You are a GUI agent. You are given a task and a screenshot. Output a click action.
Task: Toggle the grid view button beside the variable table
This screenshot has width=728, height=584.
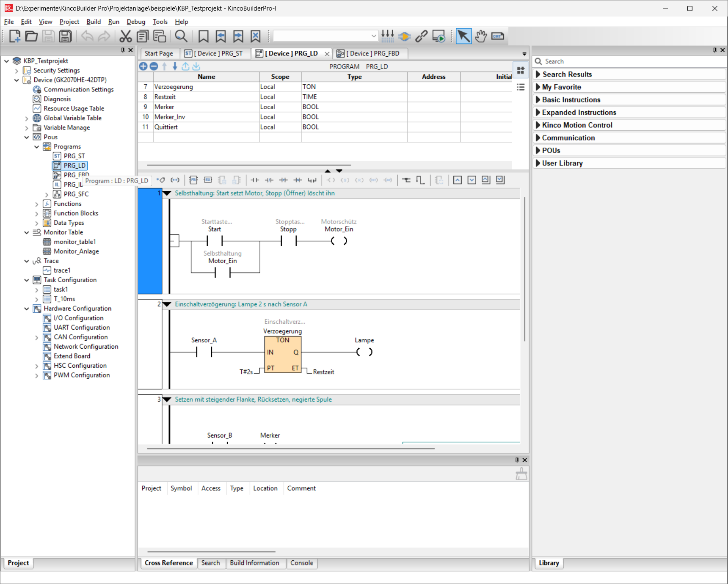521,71
